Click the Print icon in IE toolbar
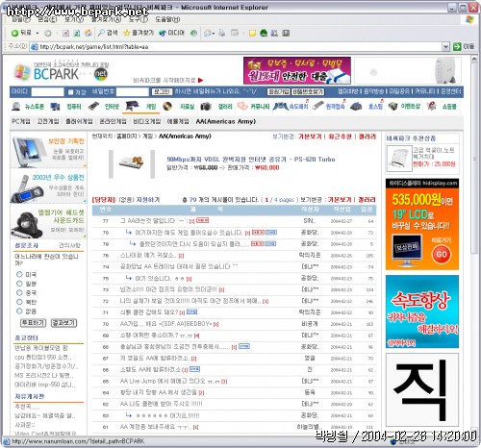The height and width of the screenshot is (448, 481). (222, 33)
